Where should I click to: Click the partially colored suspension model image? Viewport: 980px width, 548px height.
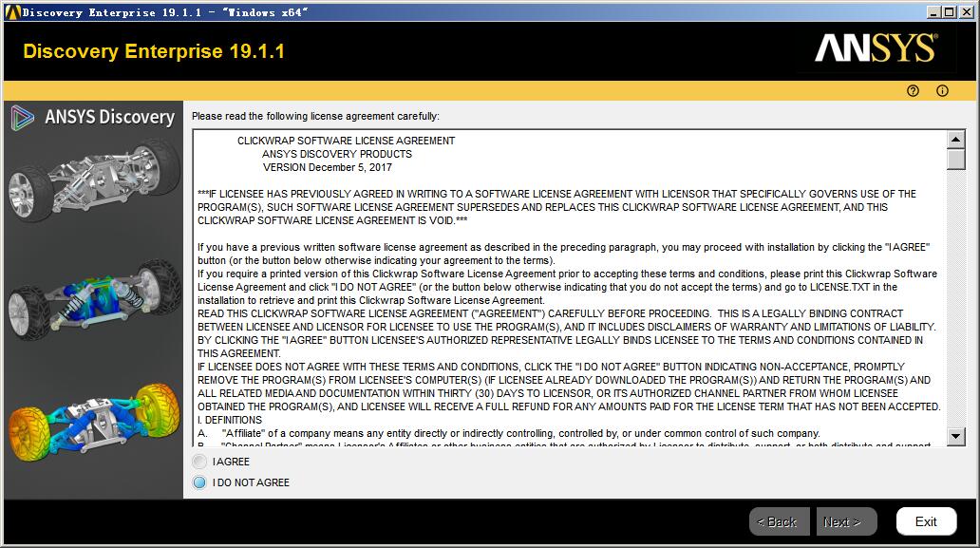pyautogui.click(x=94, y=298)
